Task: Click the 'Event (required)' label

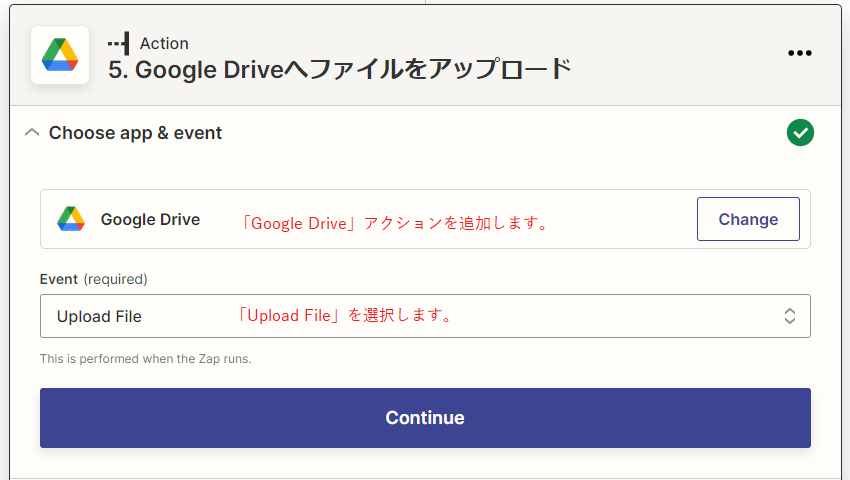Action: 93,279
